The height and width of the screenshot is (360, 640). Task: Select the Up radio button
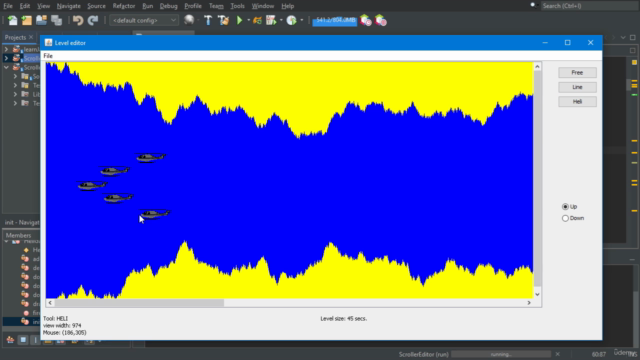click(565, 207)
